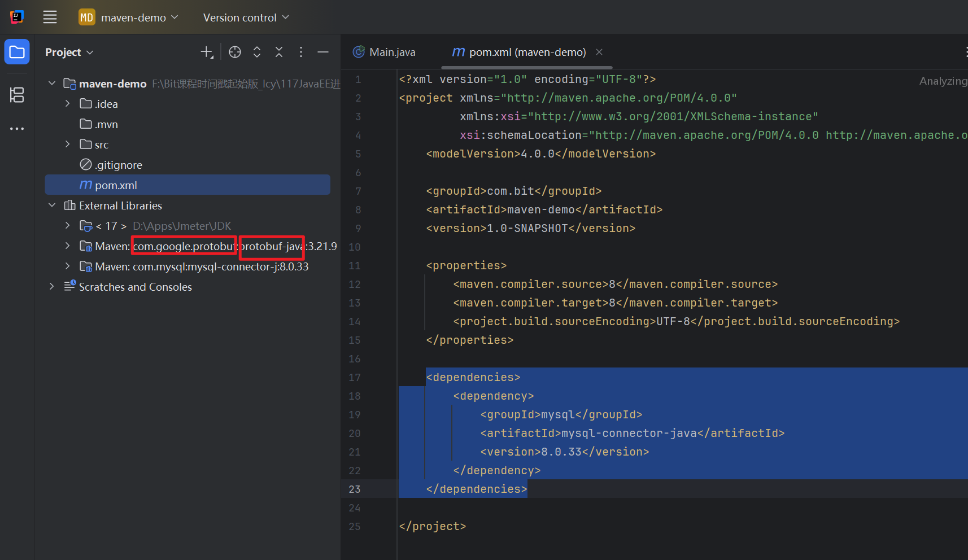Expand the .idea folder

tap(68, 103)
